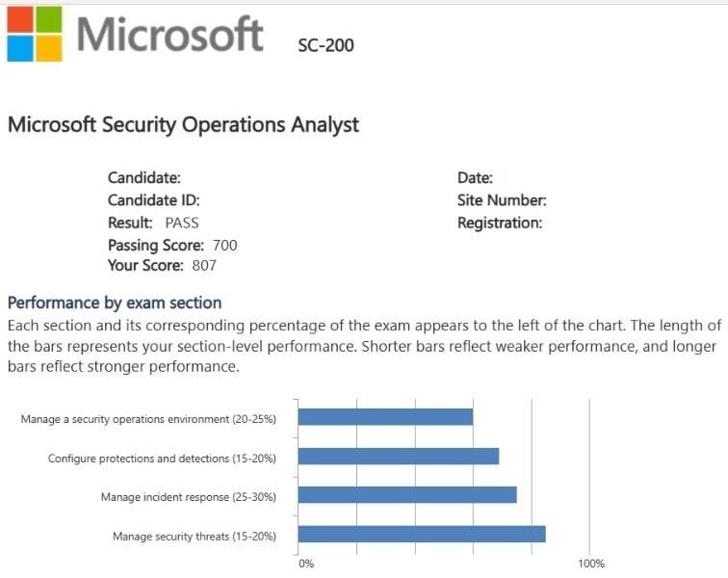Click the Microsoft four-square logo icon
This screenshot has height=578, width=728.
click(34, 35)
